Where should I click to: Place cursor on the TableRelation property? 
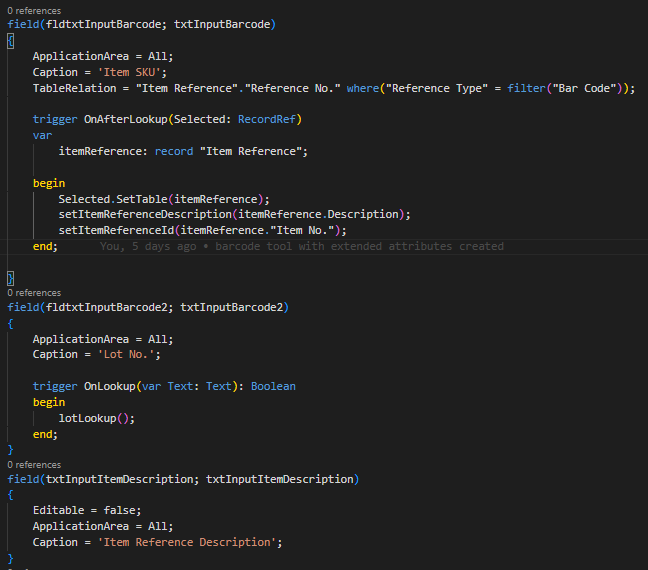click(x=74, y=88)
